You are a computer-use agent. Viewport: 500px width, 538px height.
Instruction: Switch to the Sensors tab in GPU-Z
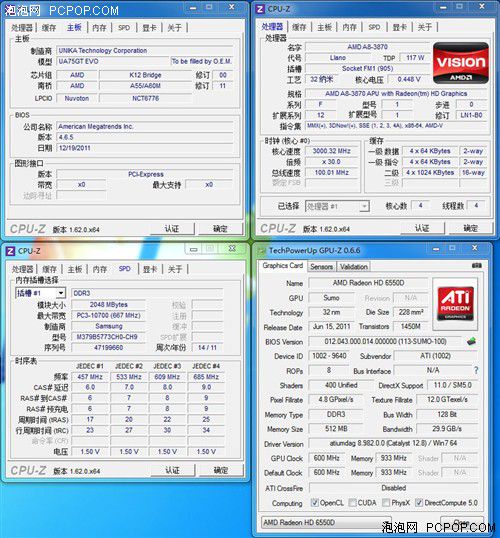(322, 267)
